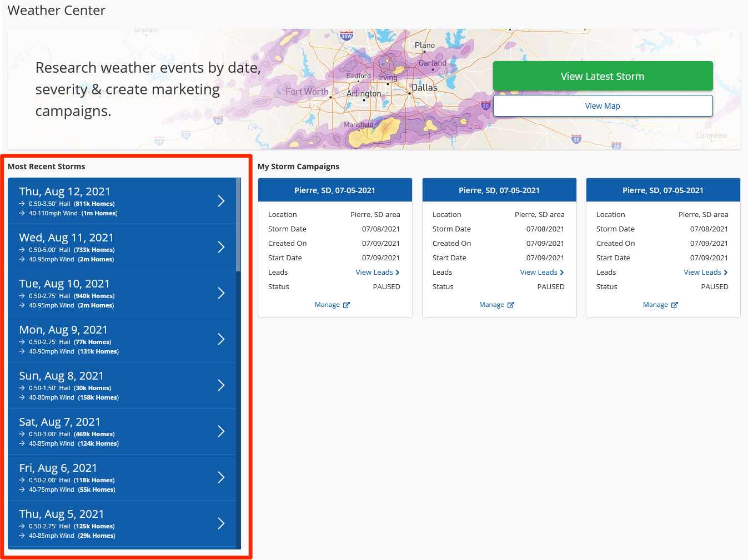Open the Mon, Aug 9, 2021 storm chevron

click(221, 339)
